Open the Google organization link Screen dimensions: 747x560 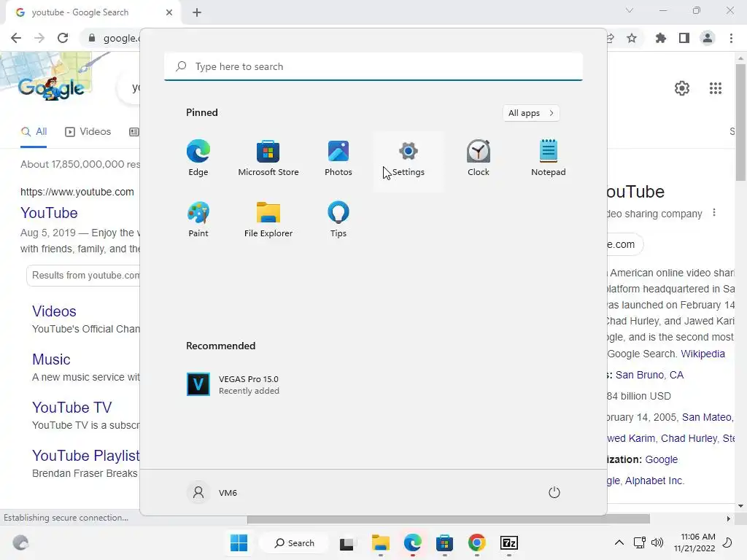pyautogui.click(x=661, y=459)
